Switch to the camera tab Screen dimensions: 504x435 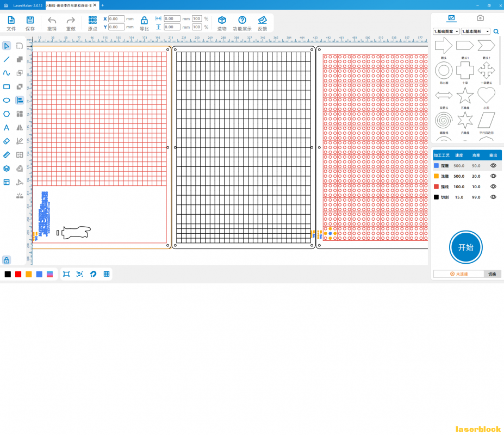(x=480, y=18)
